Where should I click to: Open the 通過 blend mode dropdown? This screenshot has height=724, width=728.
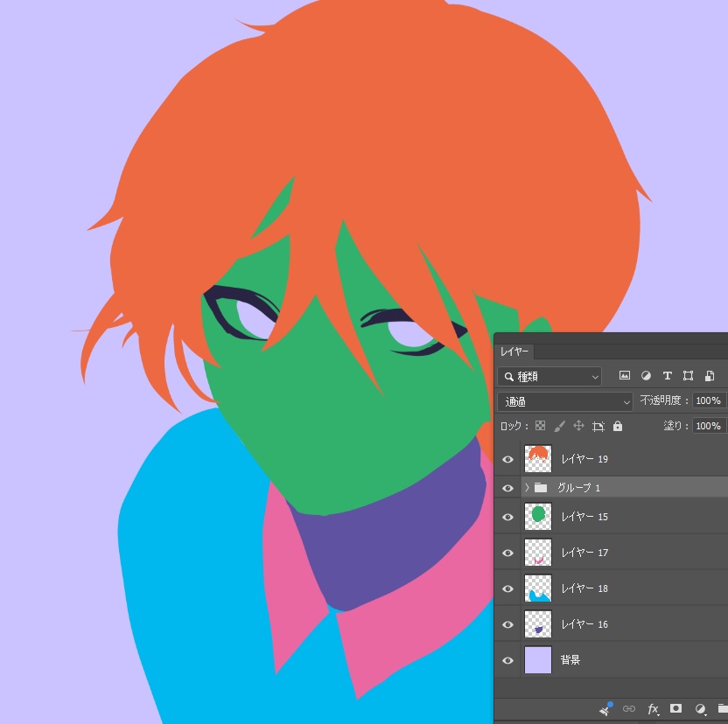coord(565,401)
